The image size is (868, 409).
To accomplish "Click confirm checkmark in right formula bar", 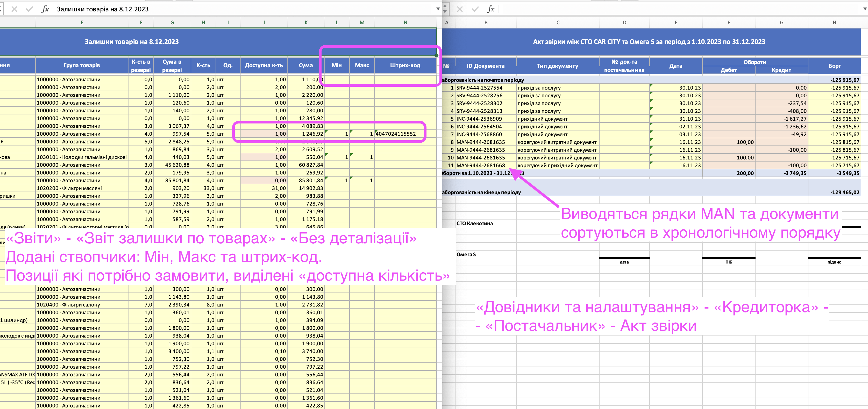I will [475, 9].
